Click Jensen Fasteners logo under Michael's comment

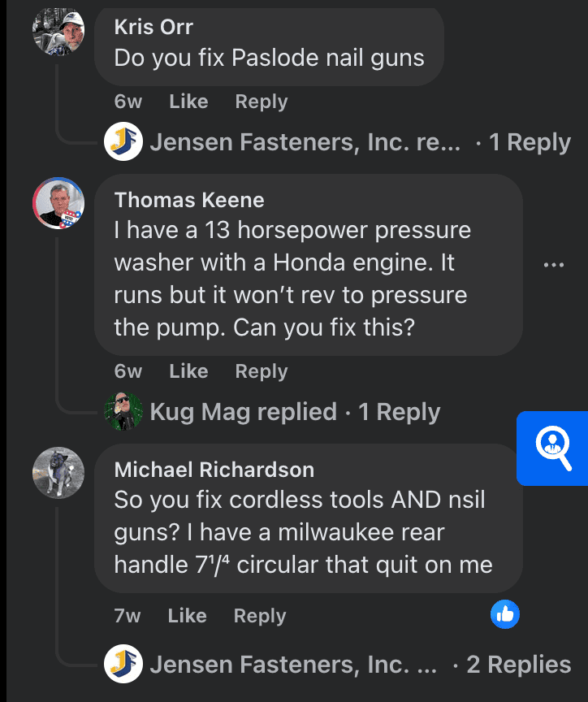click(x=124, y=665)
